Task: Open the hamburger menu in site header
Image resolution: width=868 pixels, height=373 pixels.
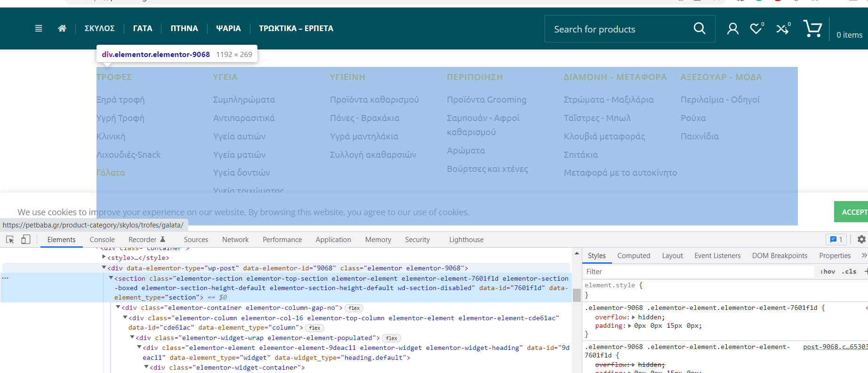Action: click(x=39, y=28)
